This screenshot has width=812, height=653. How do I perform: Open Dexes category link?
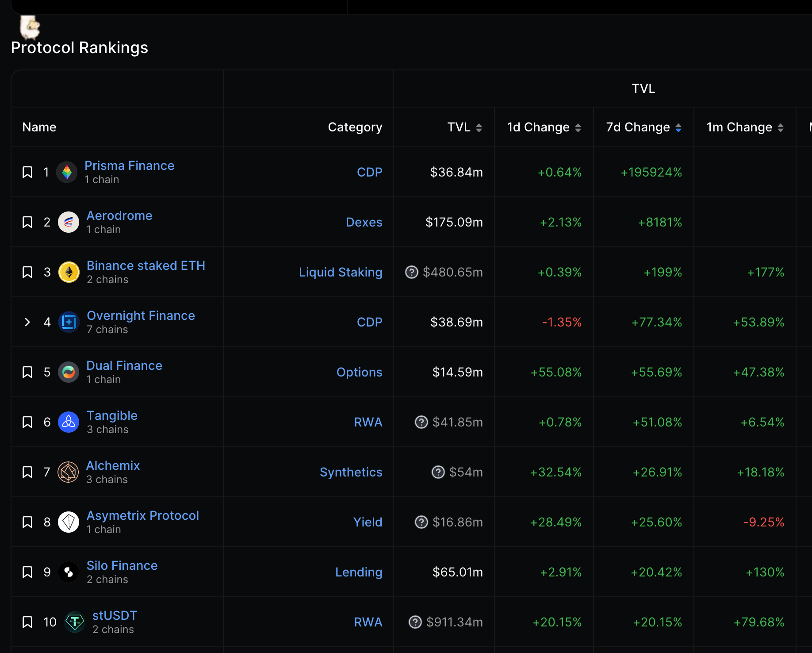click(364, 222)
